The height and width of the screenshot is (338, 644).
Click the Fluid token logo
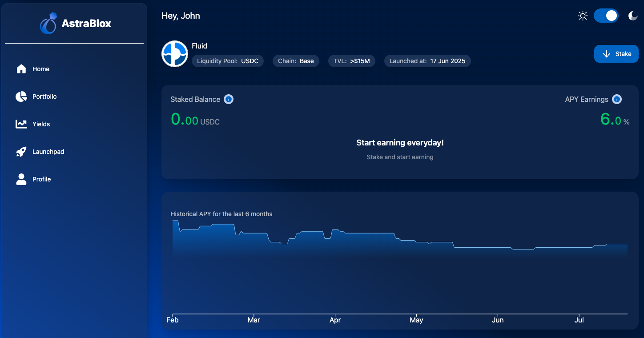pos(174,53)
